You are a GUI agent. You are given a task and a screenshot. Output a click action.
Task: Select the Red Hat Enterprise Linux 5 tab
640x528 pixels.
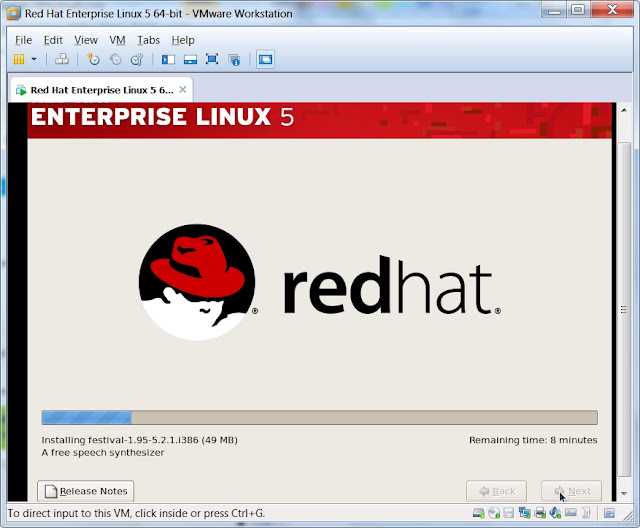[x=101, y=90]
